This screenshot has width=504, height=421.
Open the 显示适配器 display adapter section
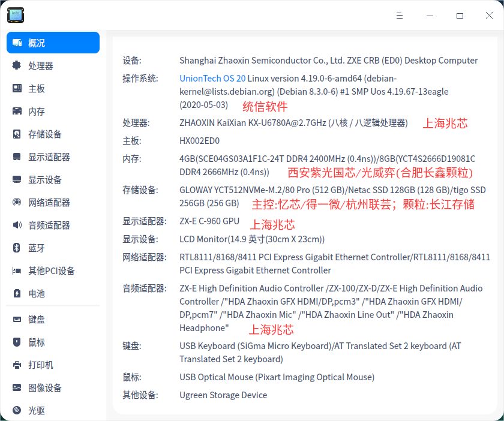49,157
